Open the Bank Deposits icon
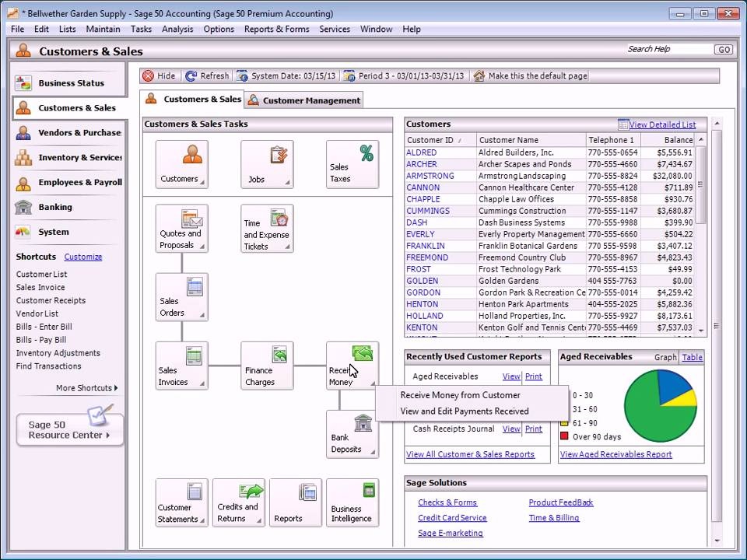 click(352, 434)
